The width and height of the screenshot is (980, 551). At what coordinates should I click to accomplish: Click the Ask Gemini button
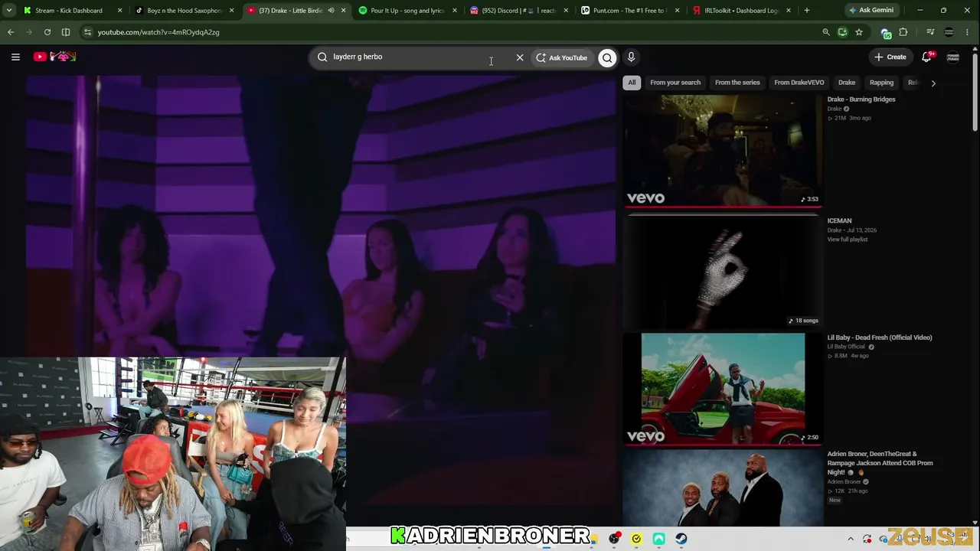(871, 11)
